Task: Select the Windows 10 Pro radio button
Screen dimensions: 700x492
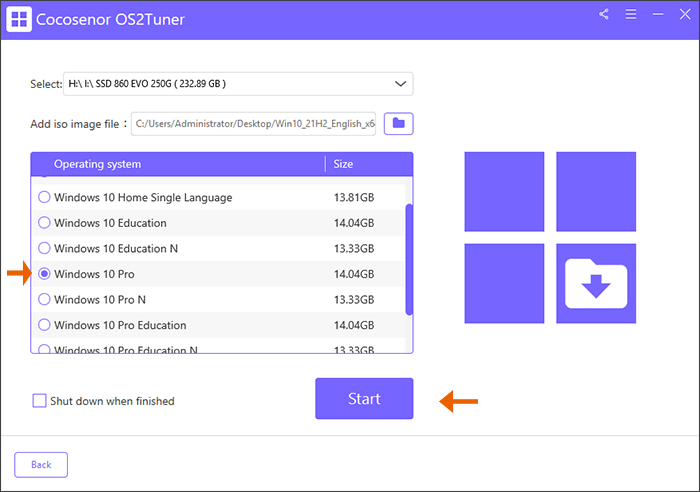Action: click(x=44, y=274)
